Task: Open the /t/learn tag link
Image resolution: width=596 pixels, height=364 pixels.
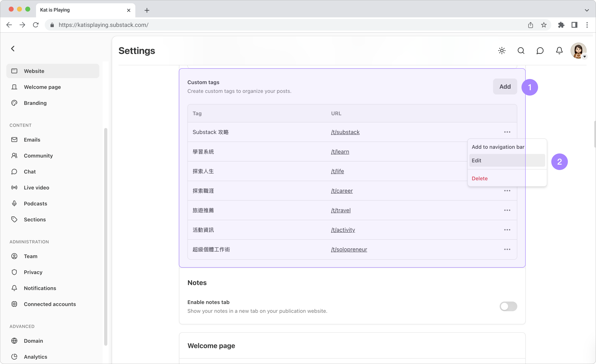Action: coord(340,152)
